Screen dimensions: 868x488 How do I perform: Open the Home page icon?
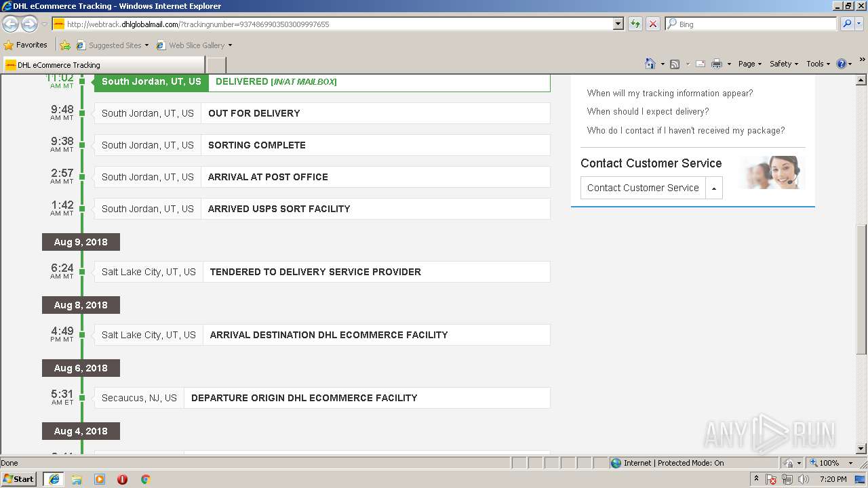pos(650,64)
